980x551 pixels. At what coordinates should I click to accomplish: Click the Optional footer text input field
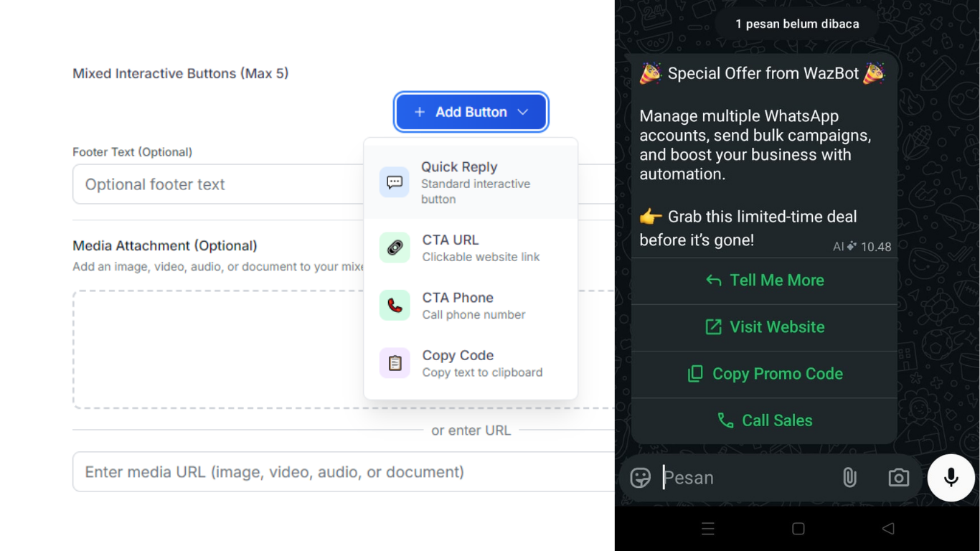point(215,184)
